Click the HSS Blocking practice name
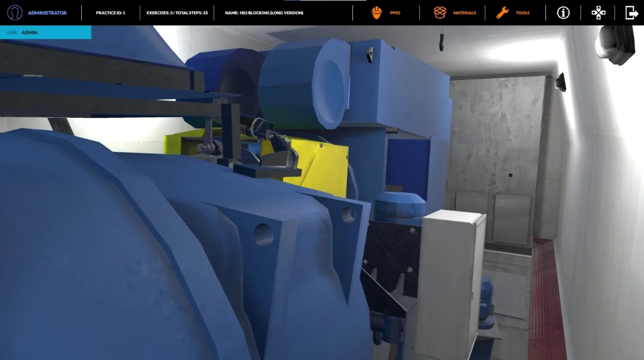644x360 pixels. click(264, 13)
